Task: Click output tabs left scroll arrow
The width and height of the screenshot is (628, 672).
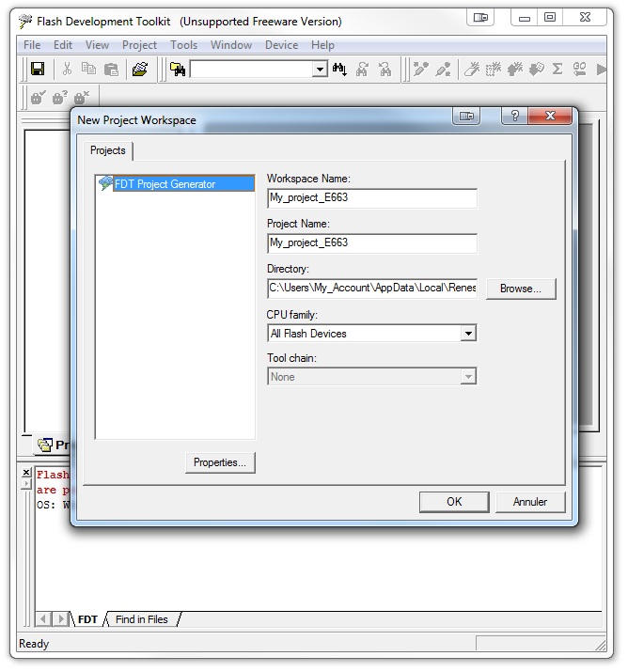Action: click(x=43, y=618)
